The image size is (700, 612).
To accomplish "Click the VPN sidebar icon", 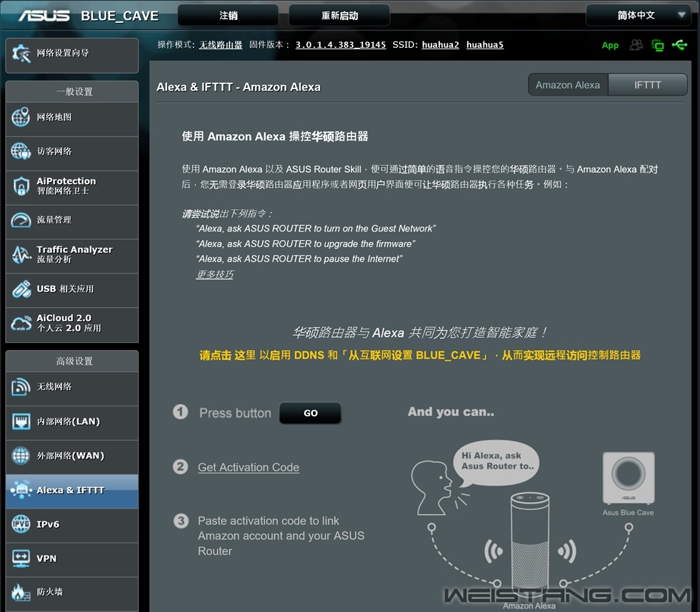I will click(x=21, y=558).
